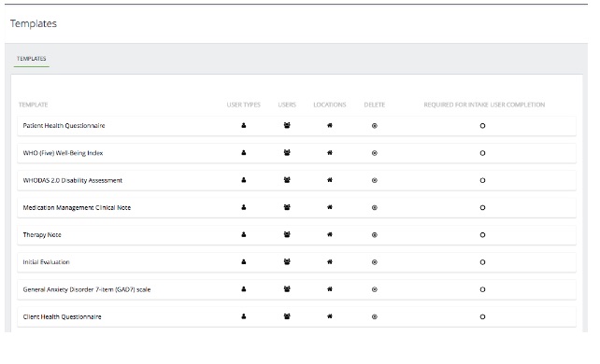Open users for Therapy Note
The height and width of the screenshot is (364, 600).
pos(287,234)
